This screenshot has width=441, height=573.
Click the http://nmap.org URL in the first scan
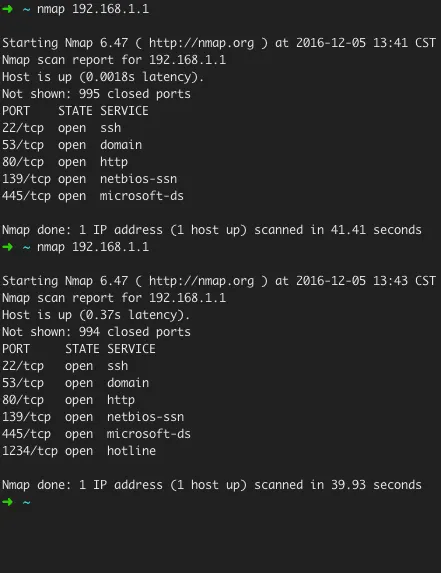coord(201,43)
